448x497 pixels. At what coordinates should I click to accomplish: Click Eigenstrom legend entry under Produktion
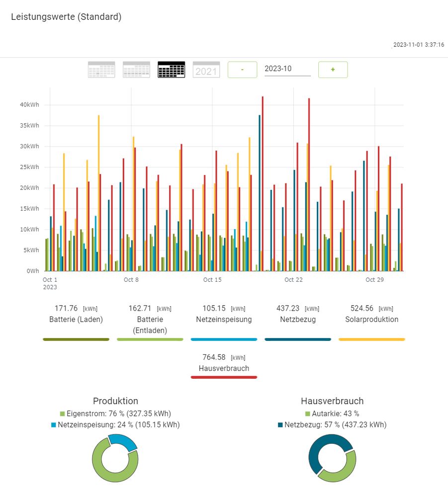coord(115,414)
